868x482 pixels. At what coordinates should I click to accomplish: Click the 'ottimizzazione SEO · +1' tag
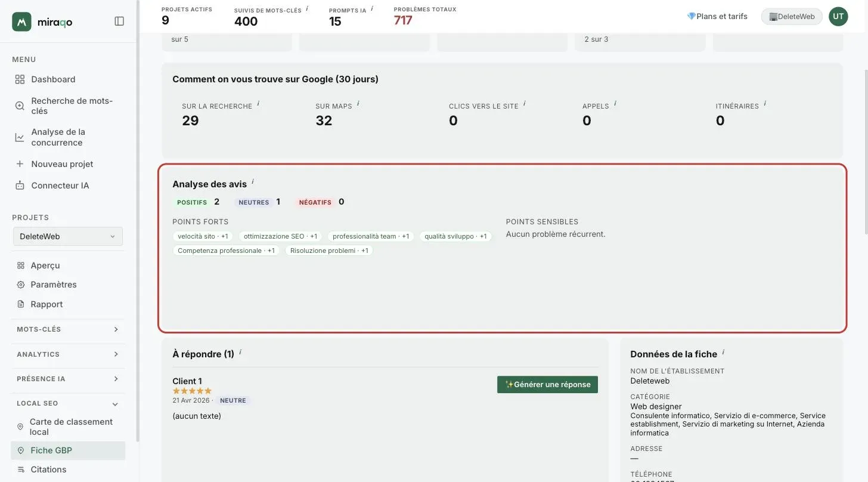pos(280,236)
